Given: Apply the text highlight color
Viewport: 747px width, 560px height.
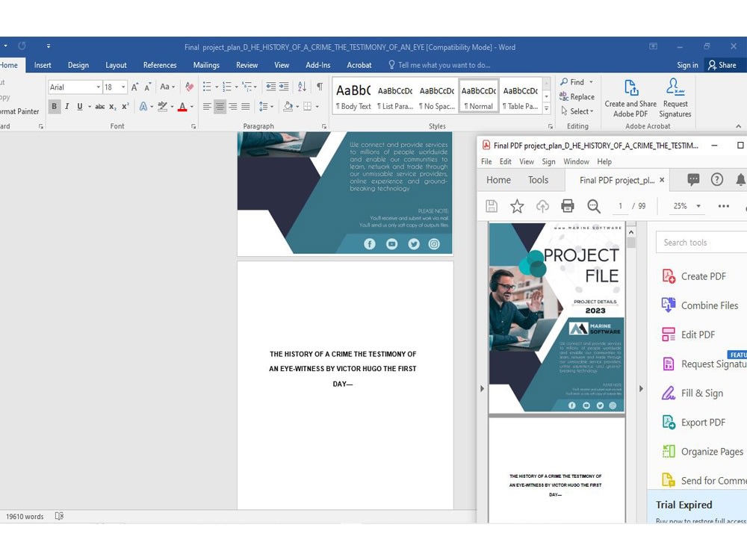Looking at the screenshot, I should (162, 107).
